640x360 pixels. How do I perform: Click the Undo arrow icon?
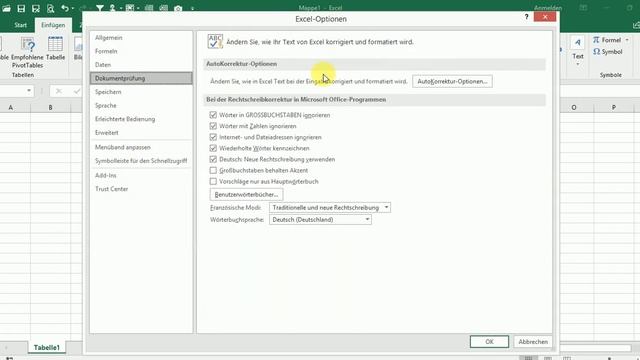click(x=64, y=8)
